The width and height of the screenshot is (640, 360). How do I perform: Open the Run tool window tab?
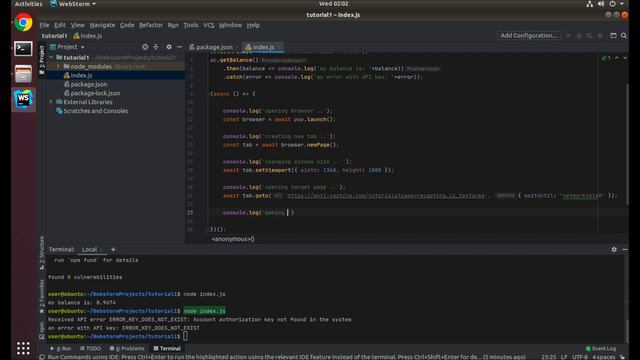[x=61, y=349]
